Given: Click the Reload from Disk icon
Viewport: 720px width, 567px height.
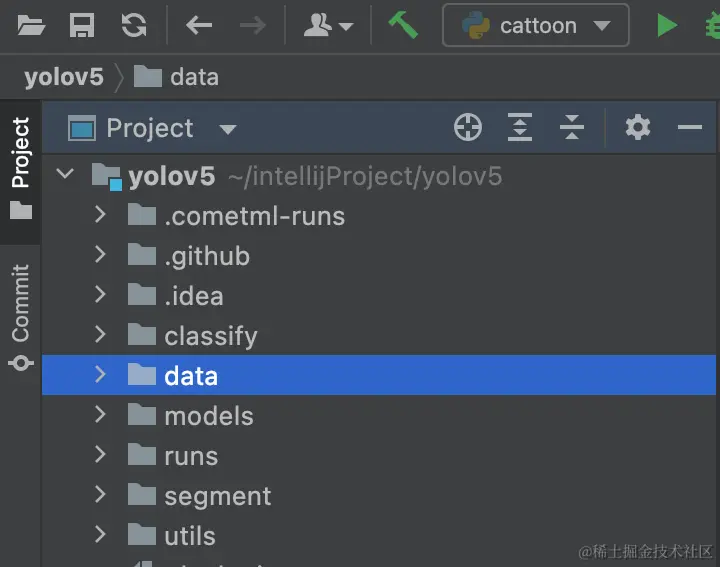Looking at the screenshot, I should (133, 25).
